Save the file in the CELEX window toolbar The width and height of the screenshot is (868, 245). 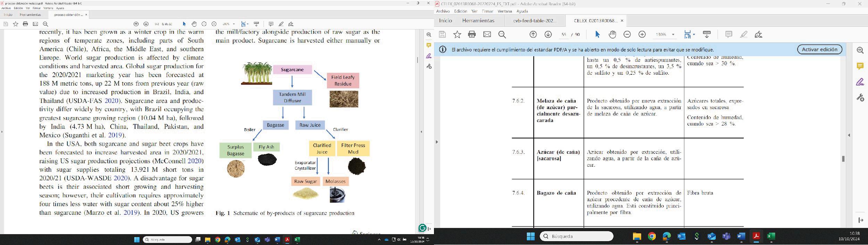point(442,34)
